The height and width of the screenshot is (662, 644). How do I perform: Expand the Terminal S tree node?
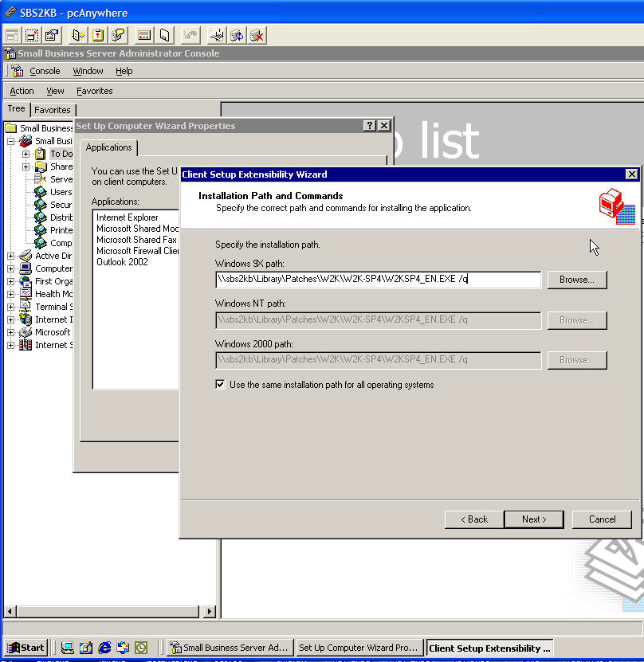coord(11,307)
